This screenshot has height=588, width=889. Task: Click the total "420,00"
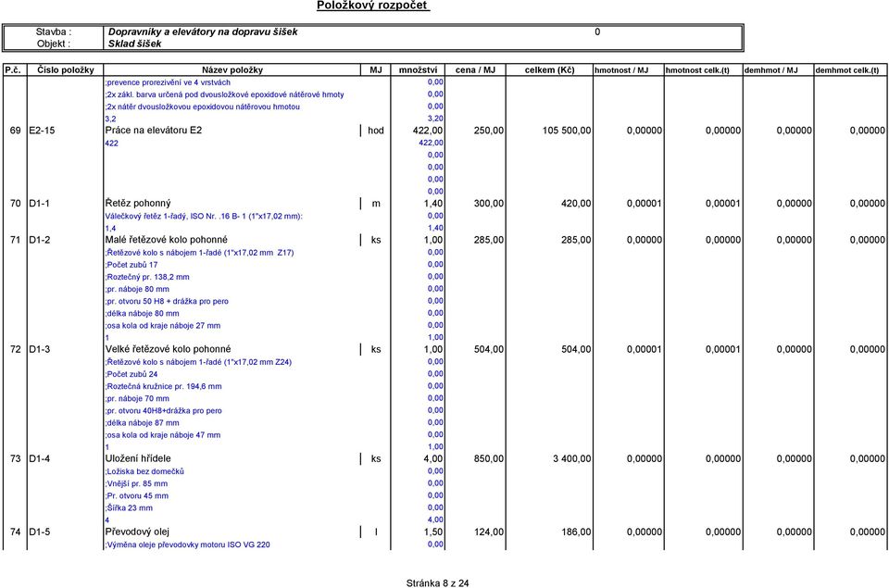coord(576,204)
